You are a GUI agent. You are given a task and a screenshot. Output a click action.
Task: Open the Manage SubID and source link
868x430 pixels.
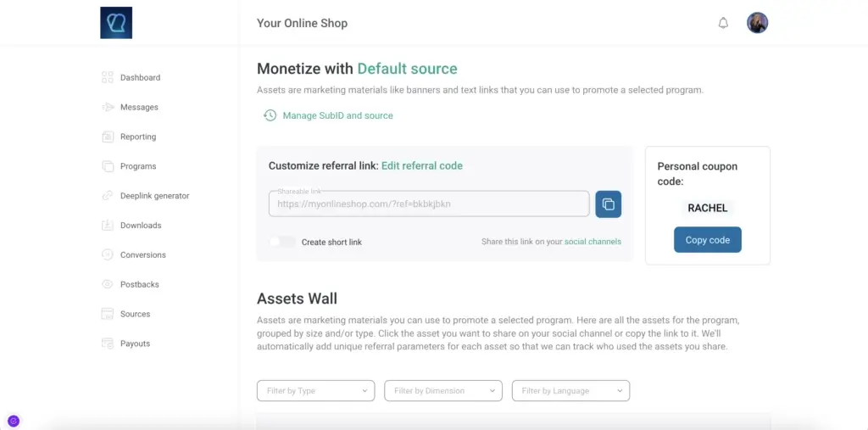[x=337, y=115]
